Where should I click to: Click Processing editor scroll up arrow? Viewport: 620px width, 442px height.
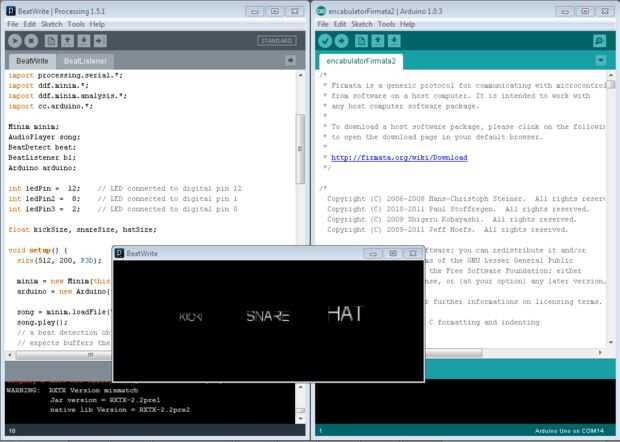click(300, 75)
